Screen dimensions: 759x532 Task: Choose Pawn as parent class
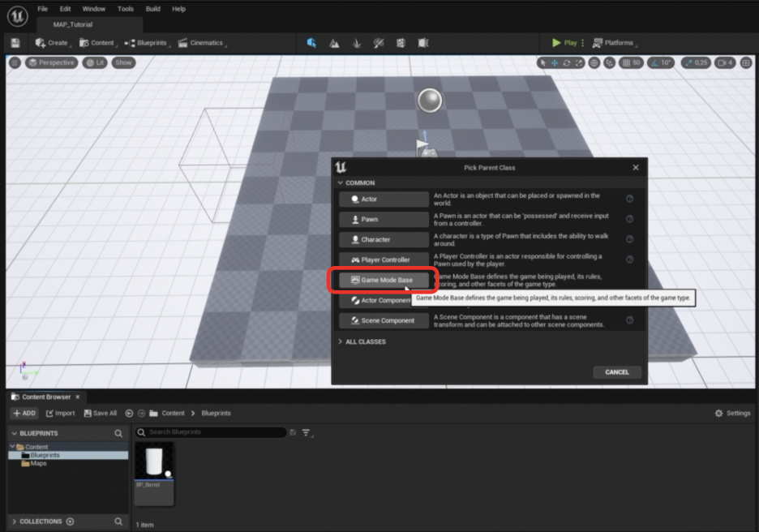(384, 219)
